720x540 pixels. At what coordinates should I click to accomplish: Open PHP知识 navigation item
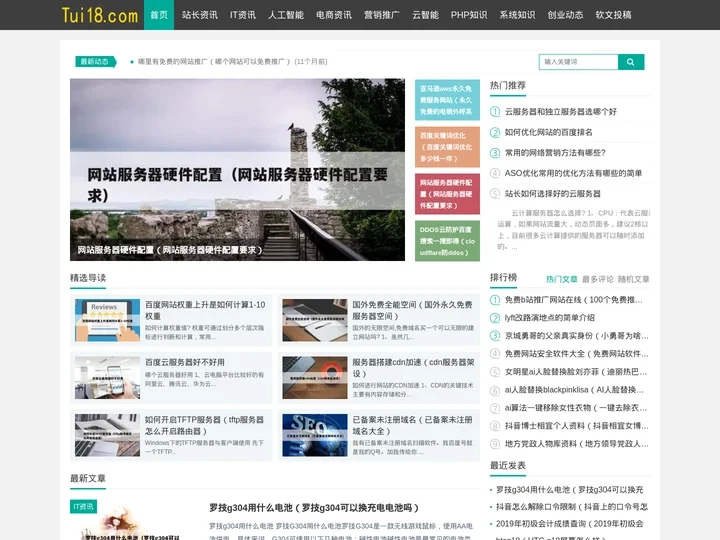pos(469,15)
